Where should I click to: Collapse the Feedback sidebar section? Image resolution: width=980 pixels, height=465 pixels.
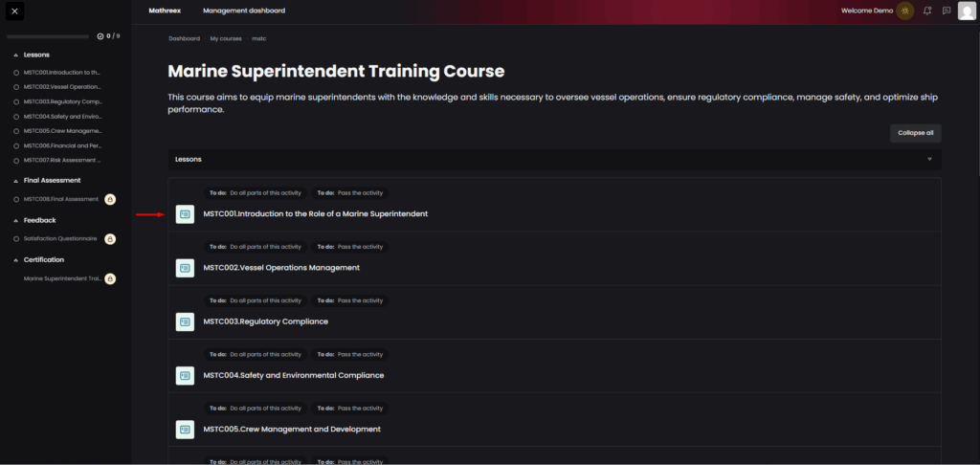[x=16, y=220]
